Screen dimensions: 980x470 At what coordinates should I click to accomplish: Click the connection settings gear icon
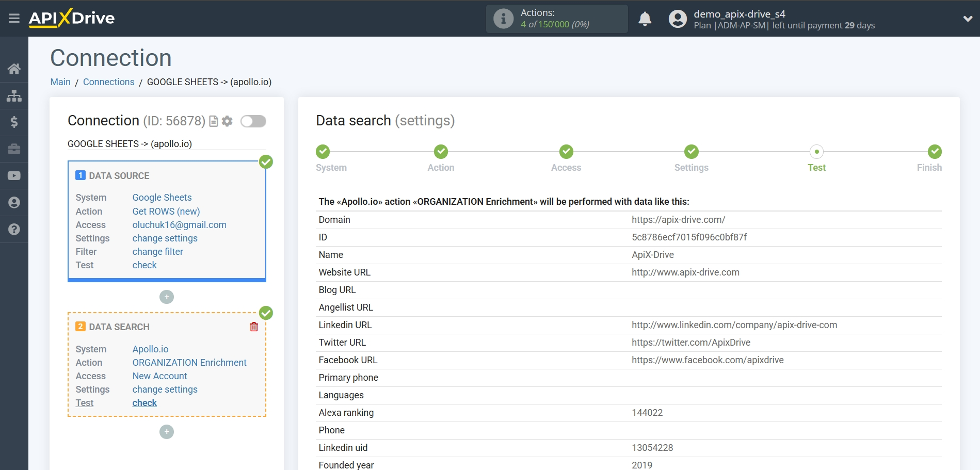[x=227, y=121]
